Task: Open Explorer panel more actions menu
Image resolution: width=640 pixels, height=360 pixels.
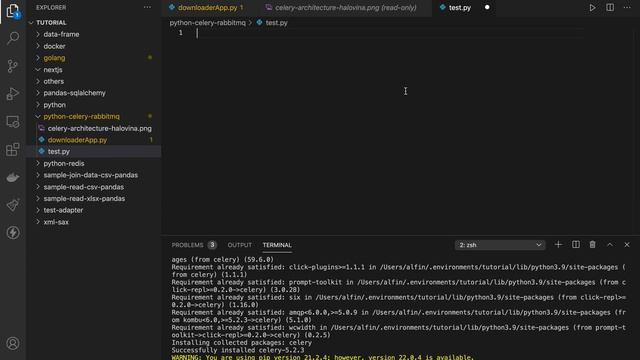Action: tap(147, 7)
